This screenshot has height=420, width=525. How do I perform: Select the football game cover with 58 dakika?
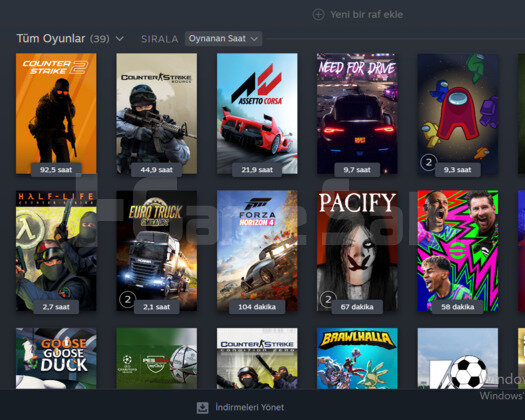458,251
